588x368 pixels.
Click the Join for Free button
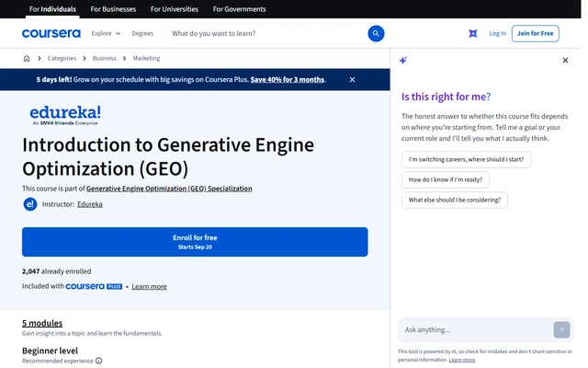click(x=535, y=33)
